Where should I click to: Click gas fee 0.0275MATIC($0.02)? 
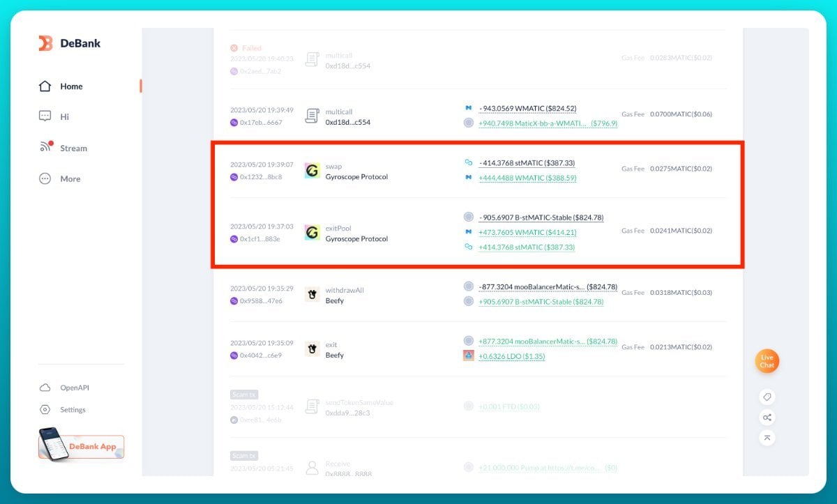coord(681,168)
